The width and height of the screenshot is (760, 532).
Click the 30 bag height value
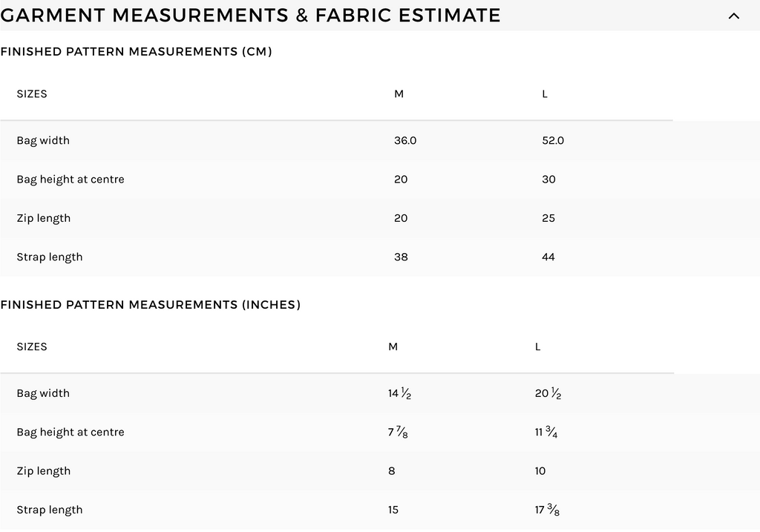[x=548, y=179]
